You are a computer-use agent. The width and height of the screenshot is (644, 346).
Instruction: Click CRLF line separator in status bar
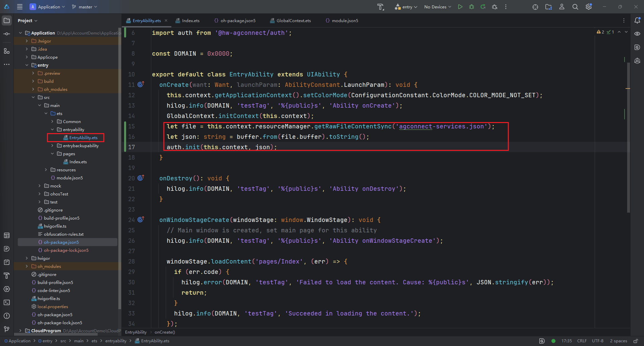pos(582,341)
